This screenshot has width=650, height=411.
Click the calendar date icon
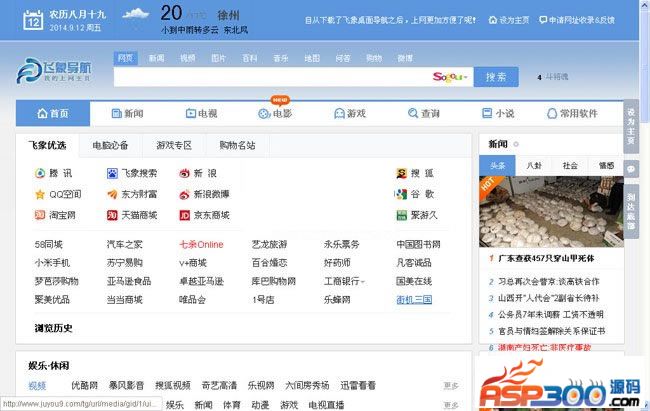pos(33,21)
